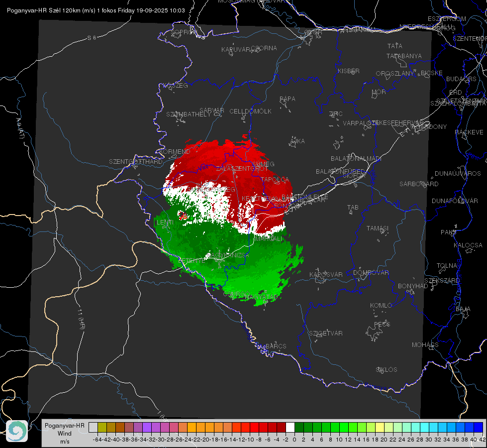Click the PECS city label
Screen dimensions: 487x448
click(x=382, y=325)
